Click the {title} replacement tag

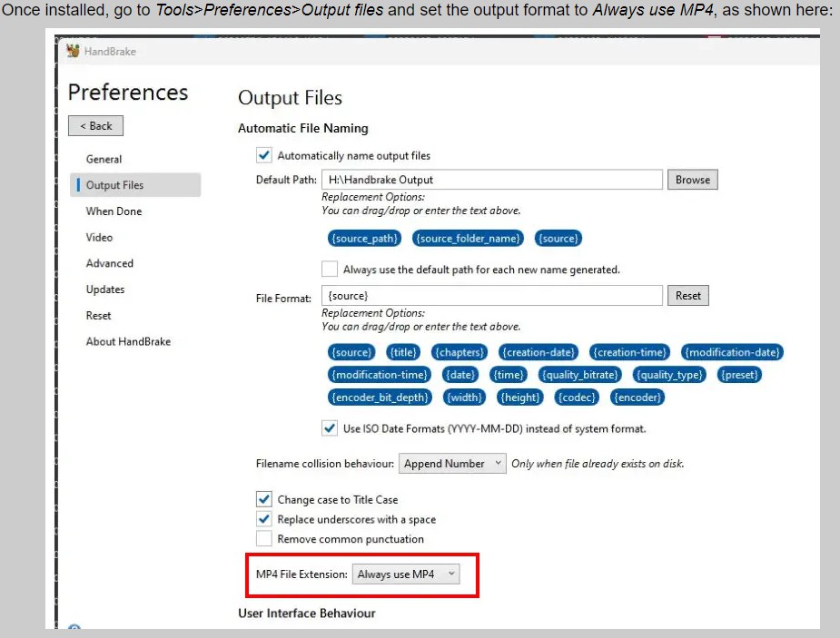click(403, 352)
